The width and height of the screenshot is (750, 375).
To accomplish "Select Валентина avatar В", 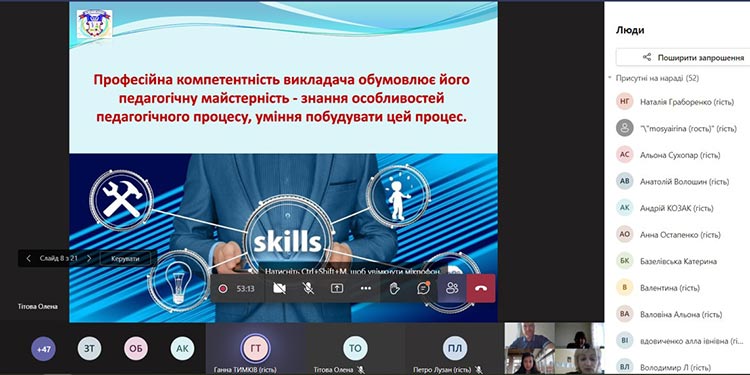I will click(625, 288).
